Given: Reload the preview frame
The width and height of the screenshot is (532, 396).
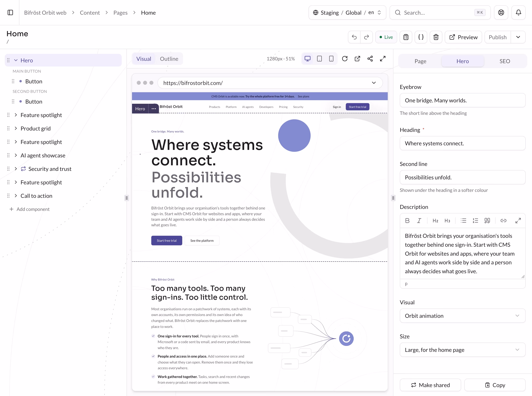Looking at the screenshot, I should 345,59.
